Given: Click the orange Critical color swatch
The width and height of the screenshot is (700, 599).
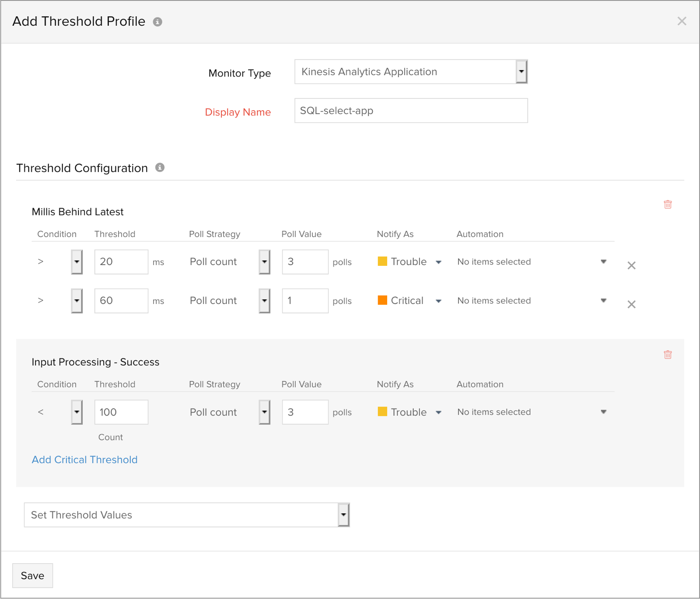Looking at the screenshot, I should (382, 300).
